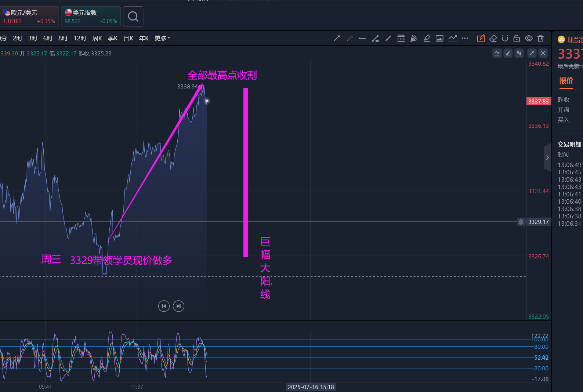The image size is (583, 392).
Task: Insert an image onto the chart
Action: point(439,38)
